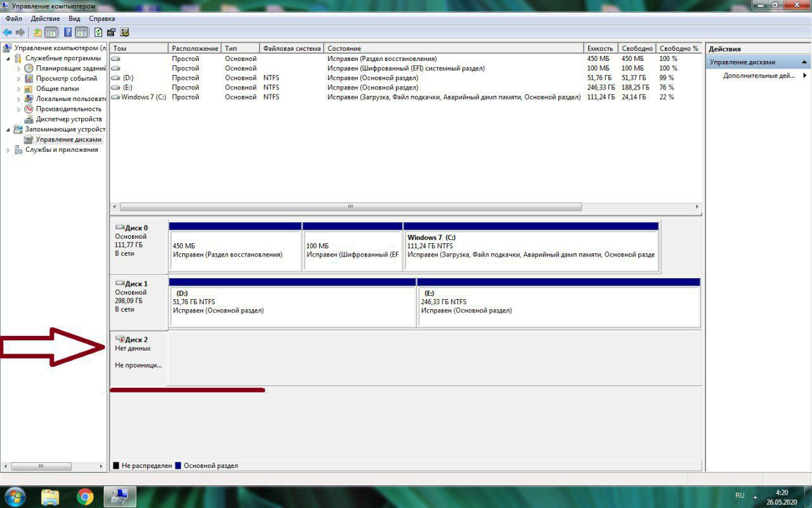812x508 pixels.
Task: Select Windows 7 (C:) partition block
Action: 531,246
